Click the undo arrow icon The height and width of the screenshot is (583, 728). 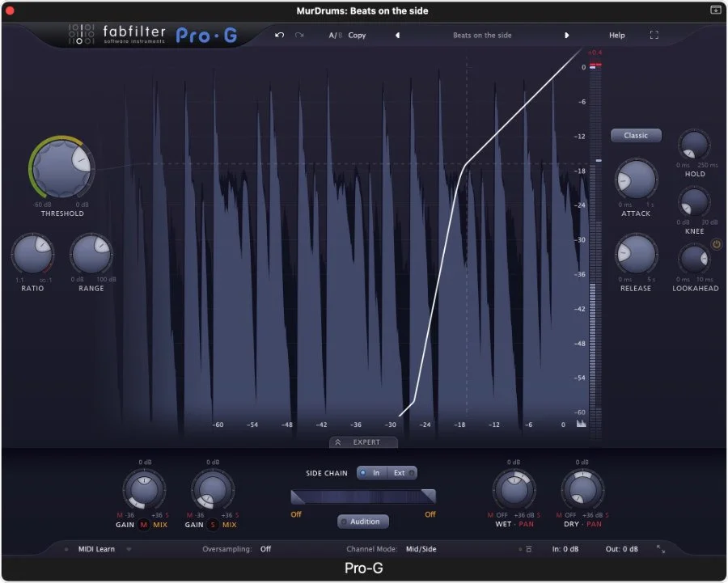(x=278, y=35)
